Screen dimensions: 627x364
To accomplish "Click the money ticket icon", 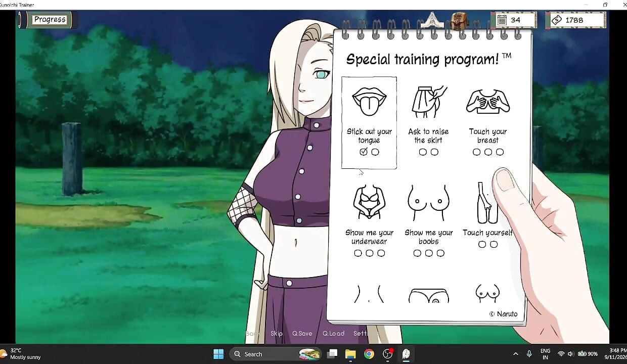I will pos(556,20).
